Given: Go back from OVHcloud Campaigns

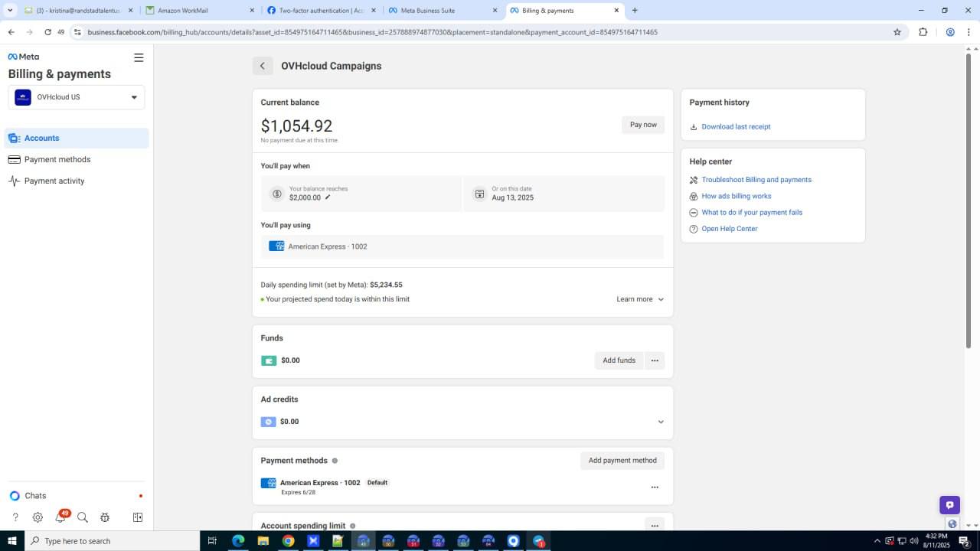Looking at the screenshot, I should 263,66.
